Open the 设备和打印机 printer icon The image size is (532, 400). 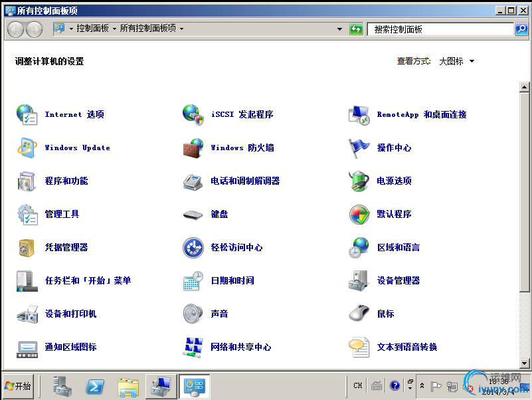click(x=27, y=314)
